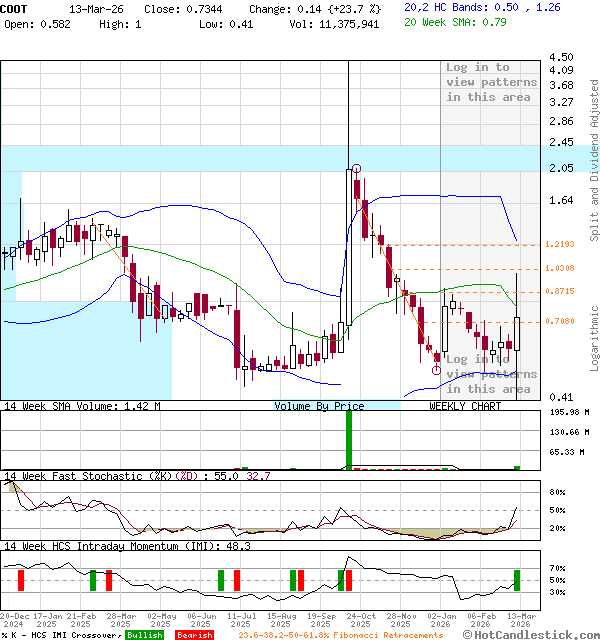
Task: Select the WEEKLY CHART label
Action: pyautogui.click(x=465, y=406)
